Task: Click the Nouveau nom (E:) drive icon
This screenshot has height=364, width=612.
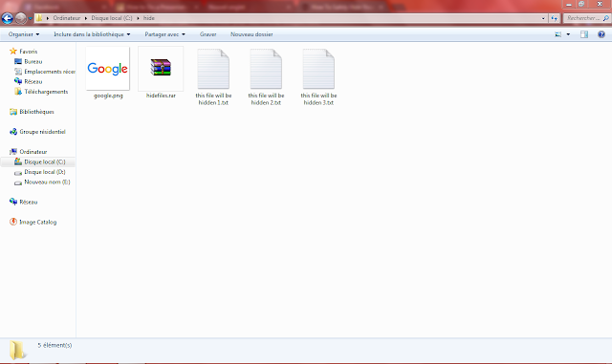Action: 18,182
